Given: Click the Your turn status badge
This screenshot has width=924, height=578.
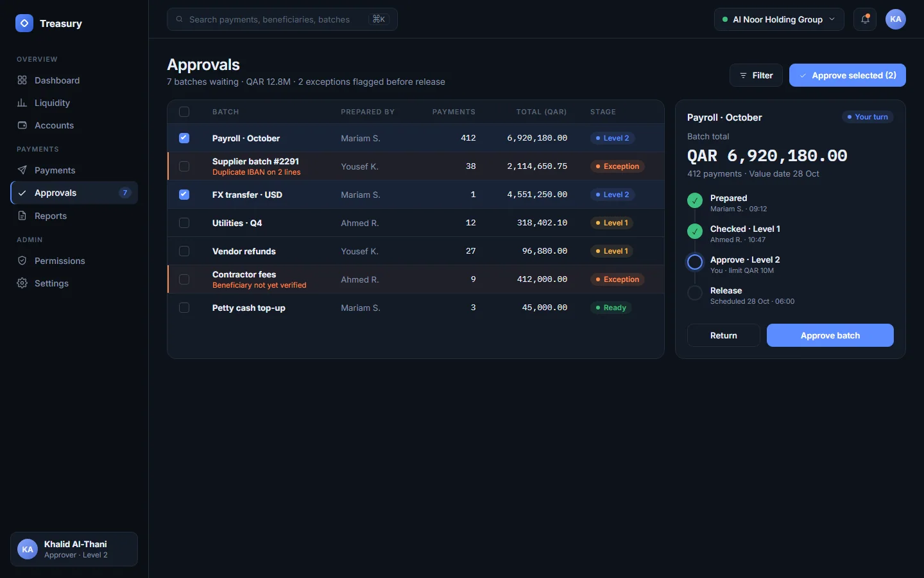Looking at the screenshot, I should 868,117.
